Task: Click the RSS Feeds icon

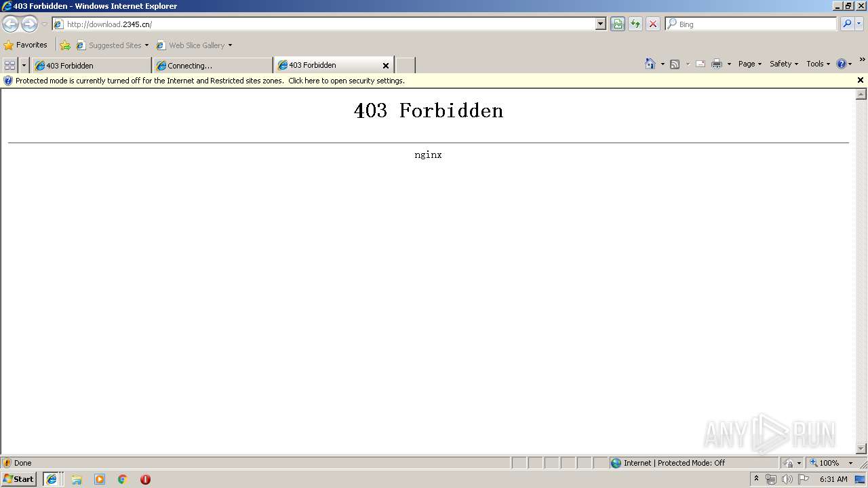Action: coord(675,64)
